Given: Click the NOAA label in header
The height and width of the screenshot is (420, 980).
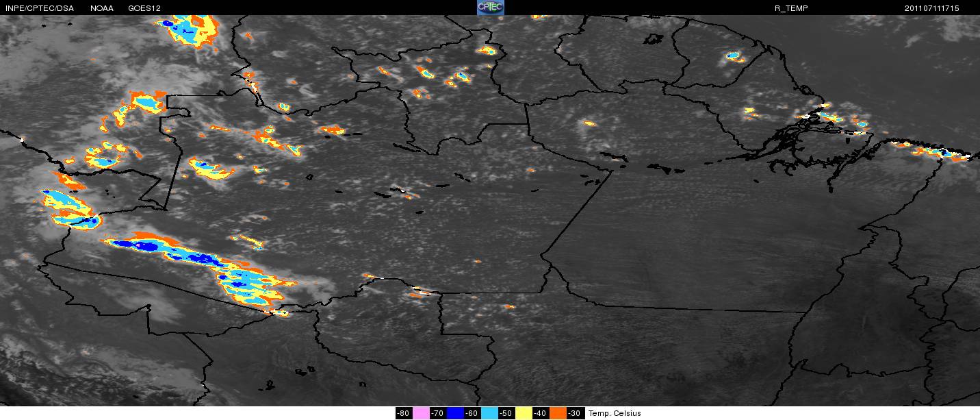Looking at the screenshot, I should tap(102, 8).
